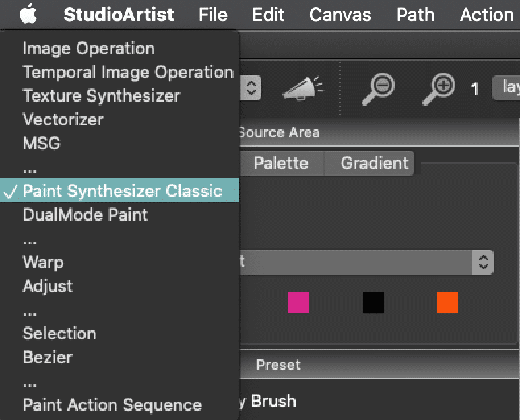The width and height of the screenshot is (520, 420).
Task: Open the operation mode popup stepper arrows
Action: (251, 88)
